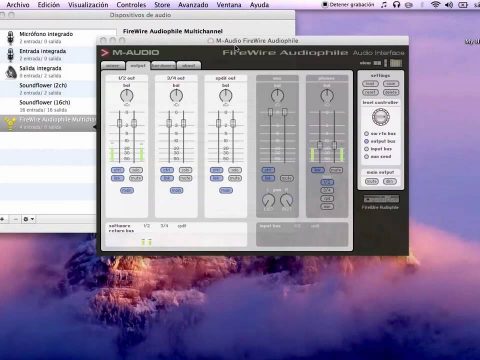Click the 1/2 out balance knob
The image size is (480, 360).
pos(127,96)
